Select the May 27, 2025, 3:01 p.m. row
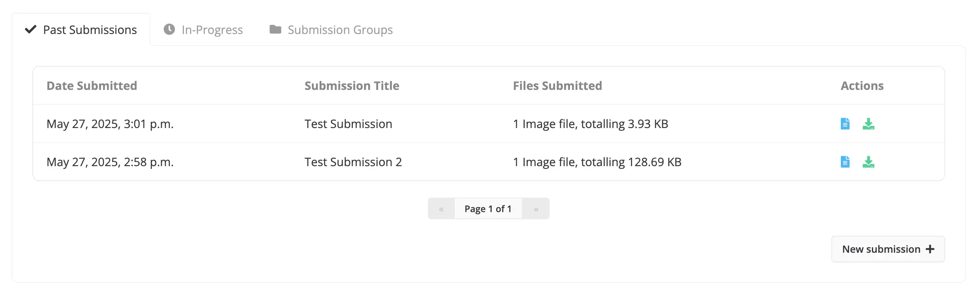Image resolution: width=980 pixels, height=295 pixels. click(x=489, y=124)
